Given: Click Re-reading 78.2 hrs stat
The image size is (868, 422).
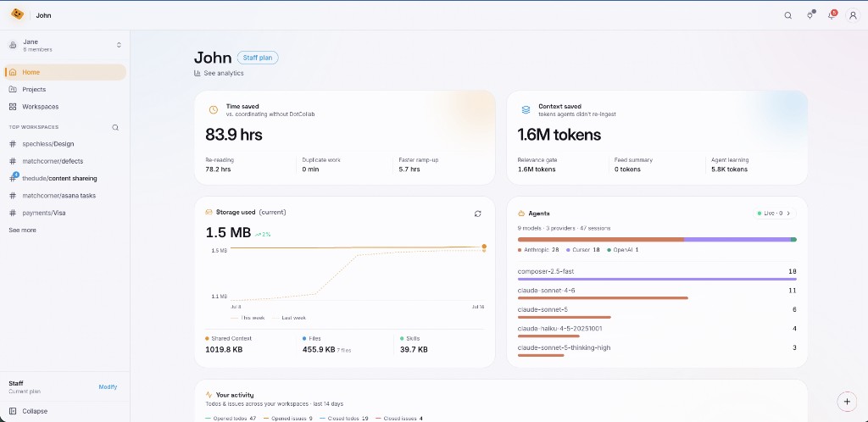Looking at the screenshot, I should (221, 164).
